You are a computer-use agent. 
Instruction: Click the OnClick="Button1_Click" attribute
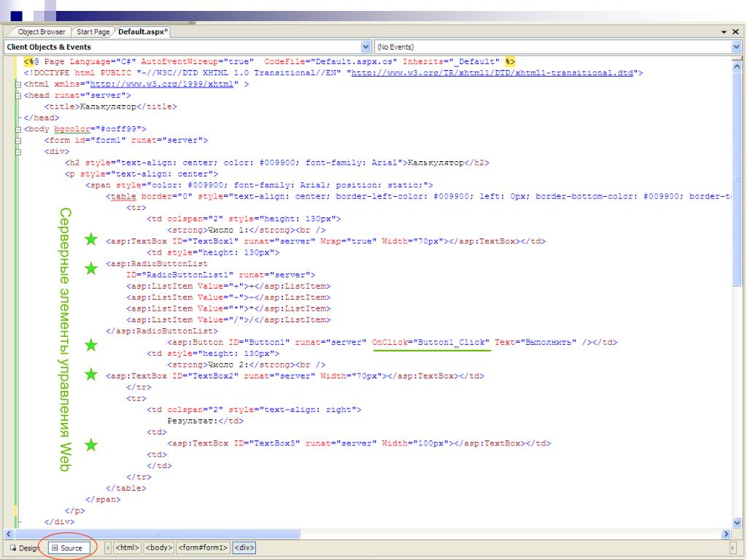pos(430,343)
